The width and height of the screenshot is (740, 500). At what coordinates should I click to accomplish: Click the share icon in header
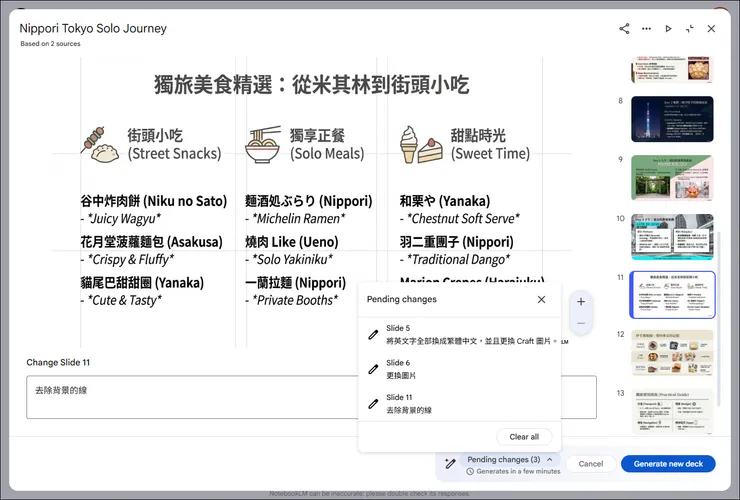624,29
